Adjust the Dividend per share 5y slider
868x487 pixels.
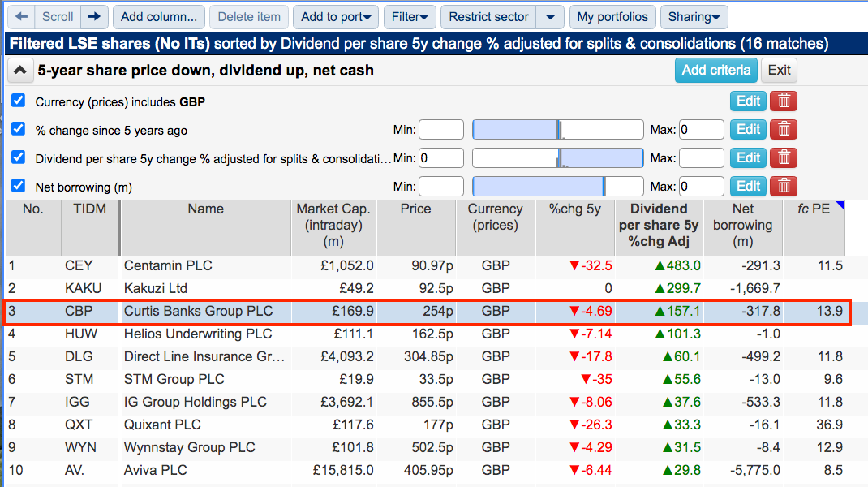[x=558, y=158]
